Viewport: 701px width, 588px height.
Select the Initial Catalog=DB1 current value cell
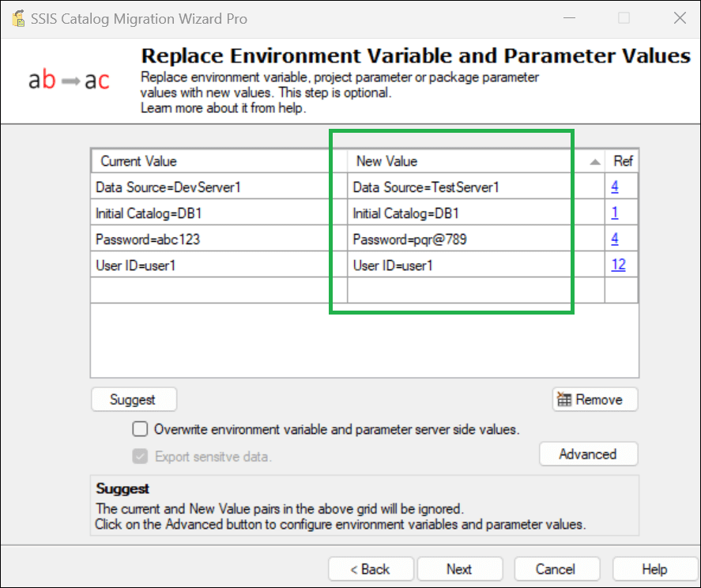tap(219, 213)
